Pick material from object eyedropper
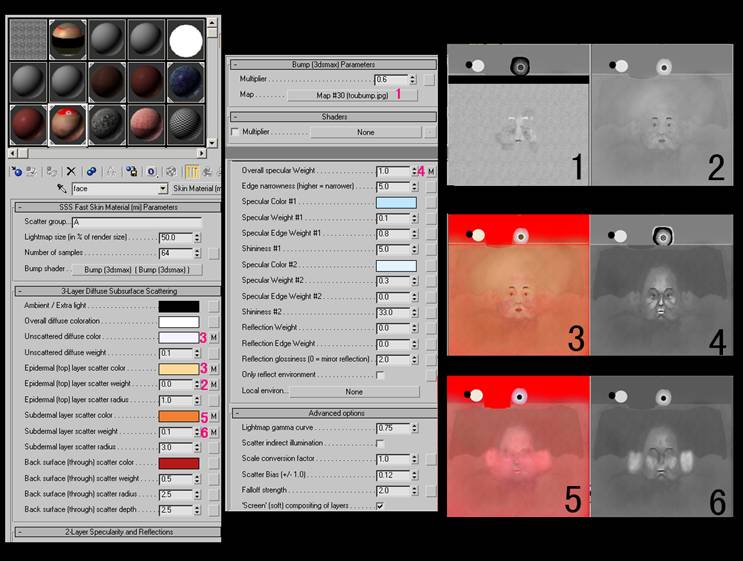743x561 pixels. (62, 188)
